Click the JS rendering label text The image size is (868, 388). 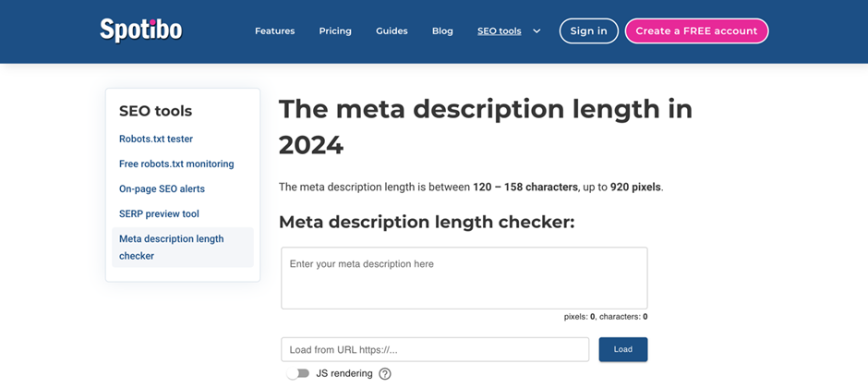click(344, 373)
